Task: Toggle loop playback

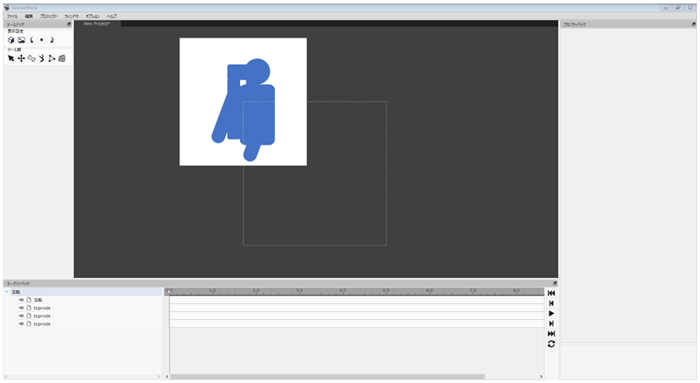Action: coord(551,344)
